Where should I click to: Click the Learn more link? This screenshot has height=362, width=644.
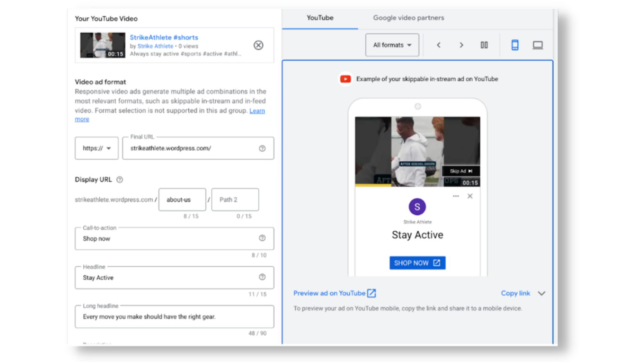point(257,111)
